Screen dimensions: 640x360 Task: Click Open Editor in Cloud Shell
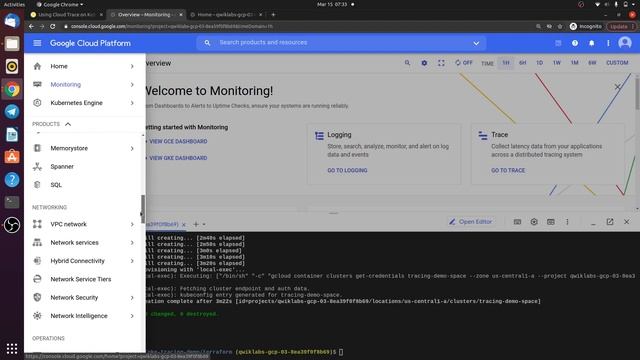(x=471, y=222)
